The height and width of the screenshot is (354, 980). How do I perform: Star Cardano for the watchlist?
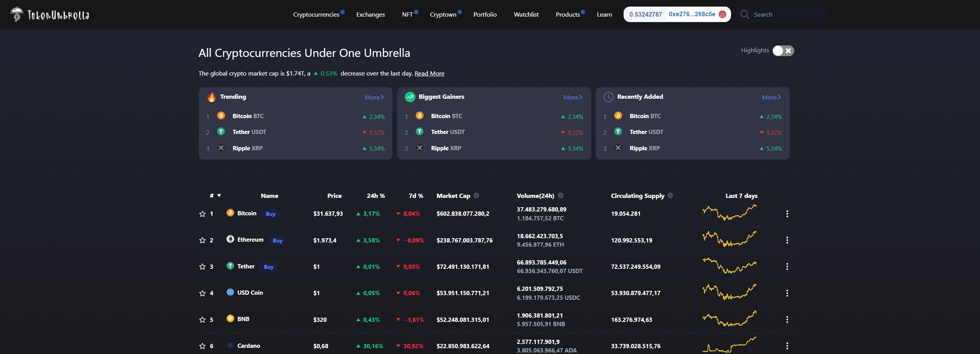pyautogui.click(x=202, y=346)
